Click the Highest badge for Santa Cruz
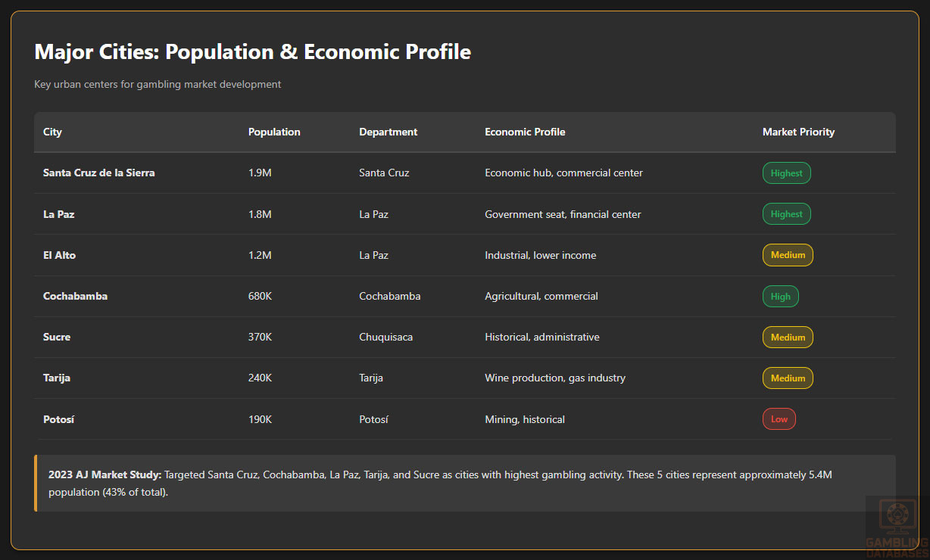930x560 pixels. point(786,173)
